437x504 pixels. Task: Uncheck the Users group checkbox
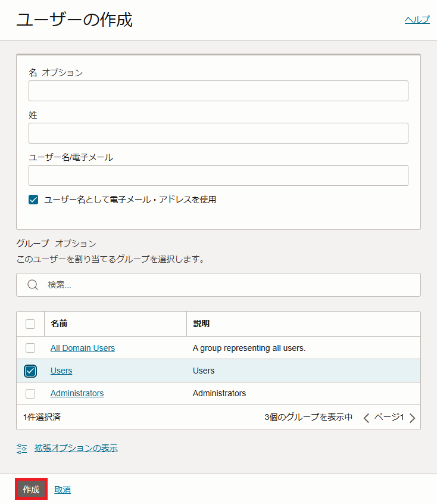(x=30, y=371)
